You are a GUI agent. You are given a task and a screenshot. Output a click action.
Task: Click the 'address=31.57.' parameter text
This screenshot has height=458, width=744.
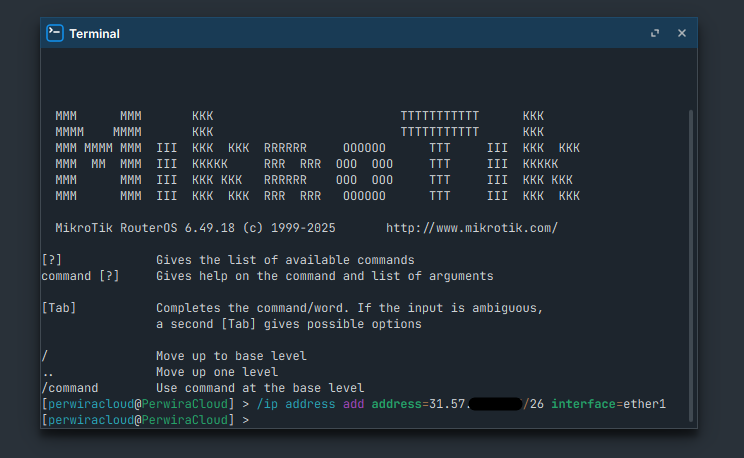click(x=420, y=404)
